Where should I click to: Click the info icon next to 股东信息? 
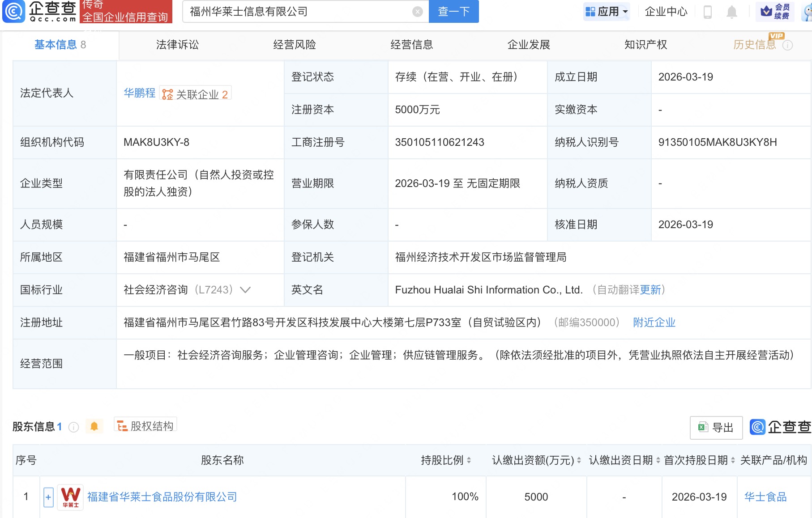[x=73, y=427]
